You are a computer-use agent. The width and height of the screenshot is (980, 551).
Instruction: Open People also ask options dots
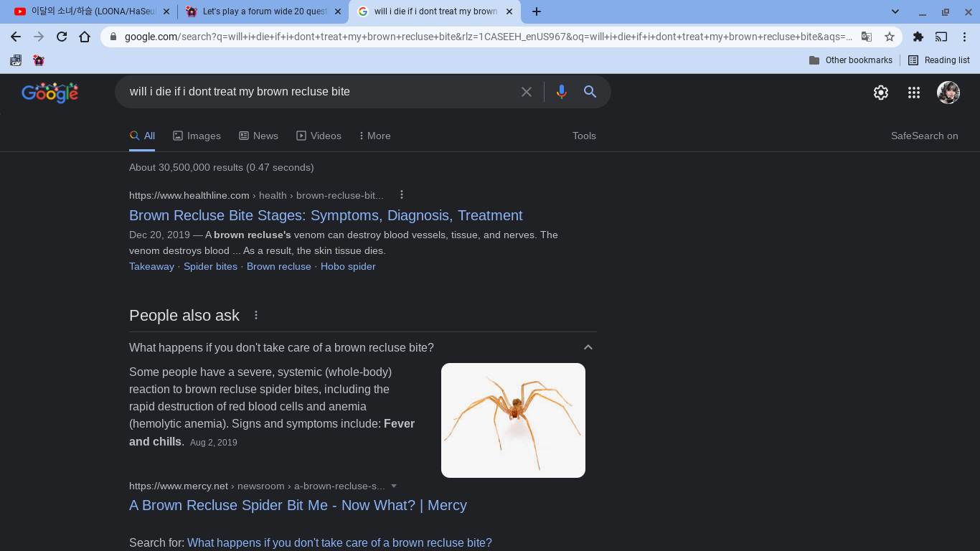tap(256, 315)
